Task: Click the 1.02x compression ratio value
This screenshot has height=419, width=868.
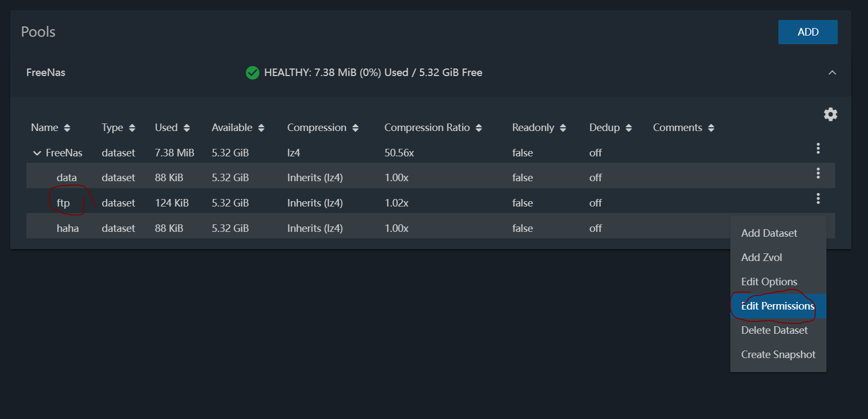Action: tap(396, 203)
